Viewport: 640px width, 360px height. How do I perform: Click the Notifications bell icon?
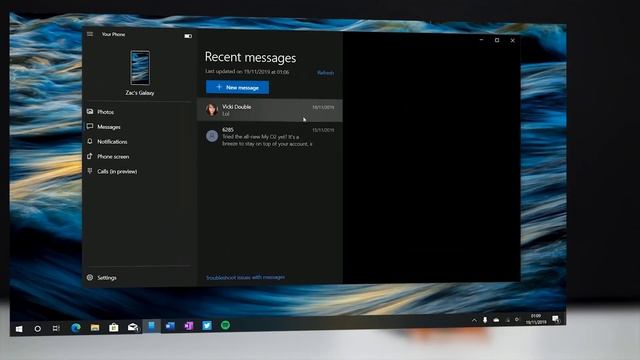coord(90,141)
